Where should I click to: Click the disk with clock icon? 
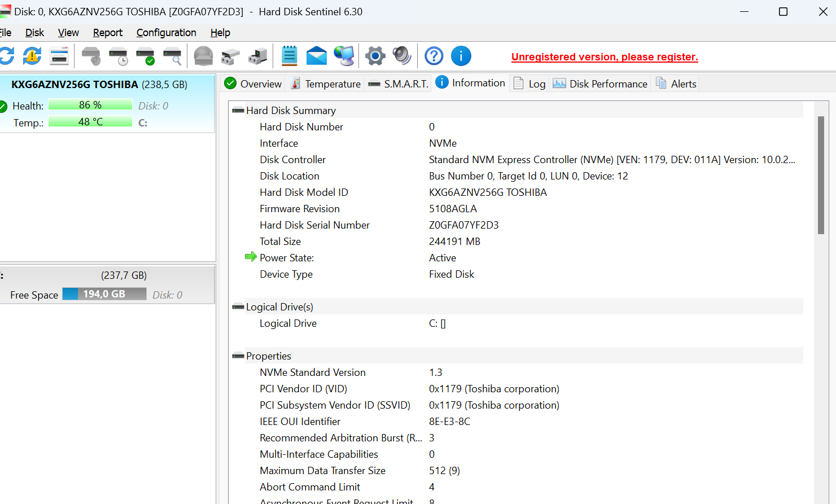[x=119, y=56]
